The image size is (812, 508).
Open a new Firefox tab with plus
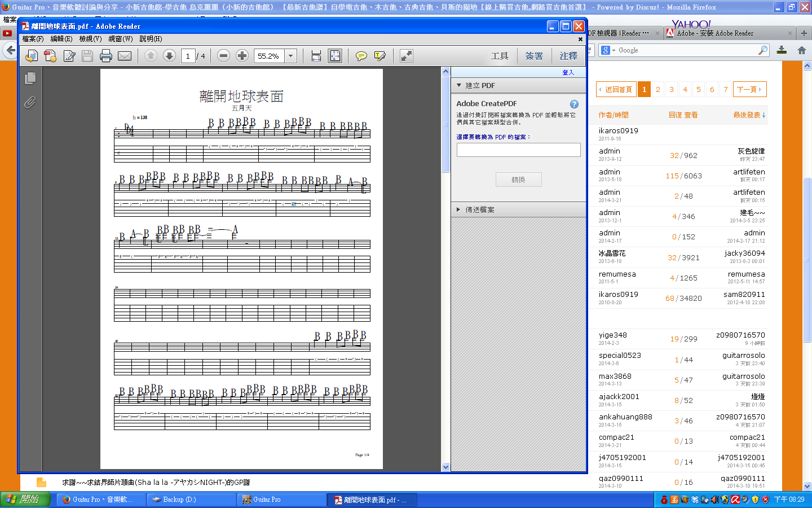pyautogui.click(x=804, y=33)
